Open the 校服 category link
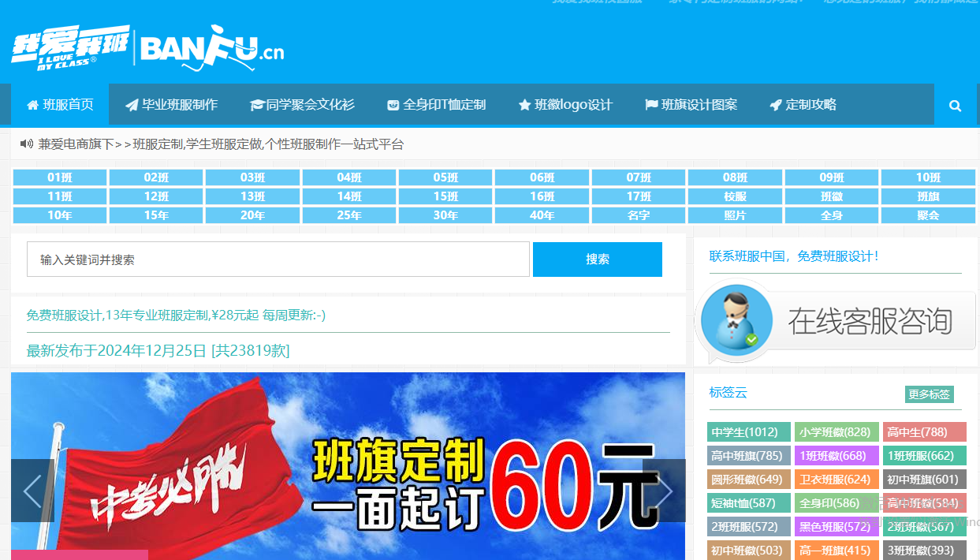This screenshot has width=980, height=560. [735, 196]
